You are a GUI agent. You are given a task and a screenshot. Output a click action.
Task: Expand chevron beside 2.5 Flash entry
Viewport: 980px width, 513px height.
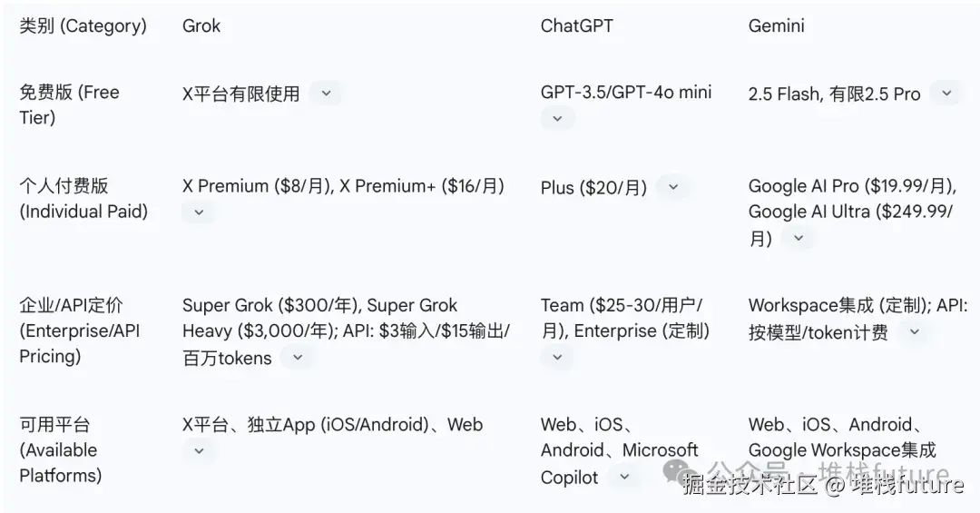tap(946, 93)
